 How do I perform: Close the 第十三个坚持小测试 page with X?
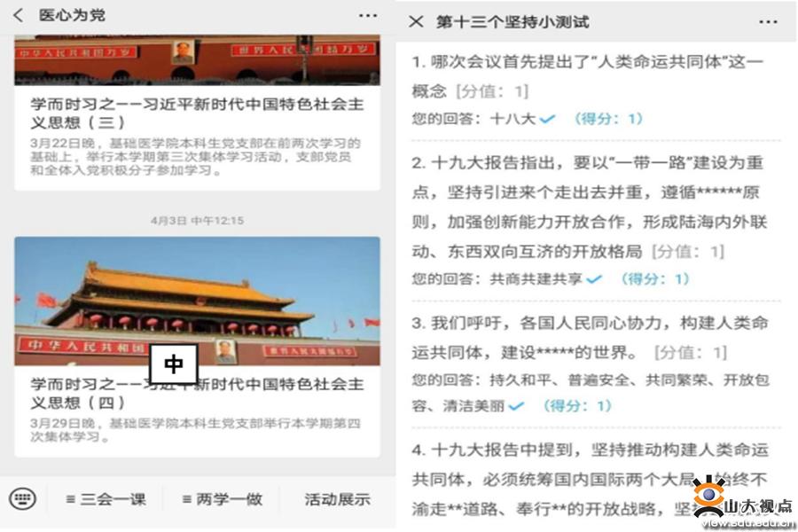pyautogui.click(x=416, y=21)
